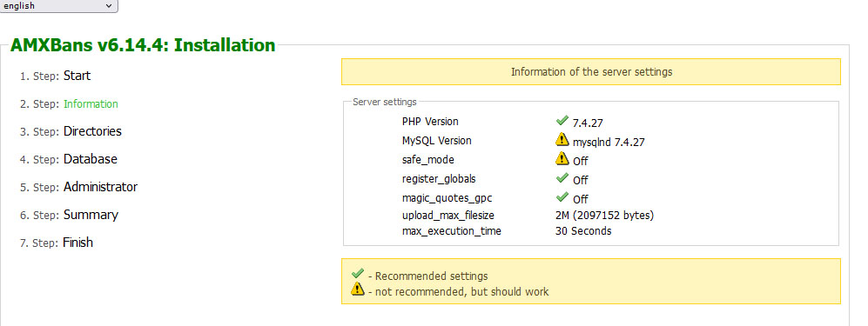Open the Directories installation step
The image size is (868, 326).
tap(92, 131)
